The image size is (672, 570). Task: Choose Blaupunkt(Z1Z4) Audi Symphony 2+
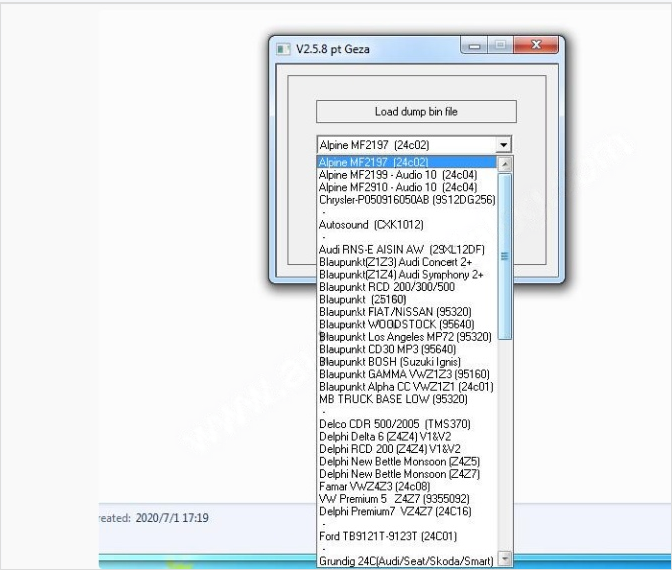407,274
